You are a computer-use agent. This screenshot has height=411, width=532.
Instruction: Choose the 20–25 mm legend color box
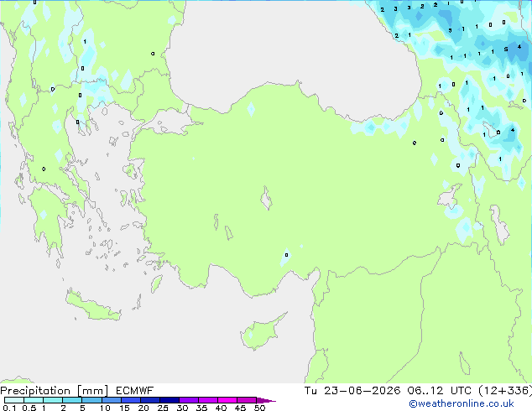pos(150,400)
